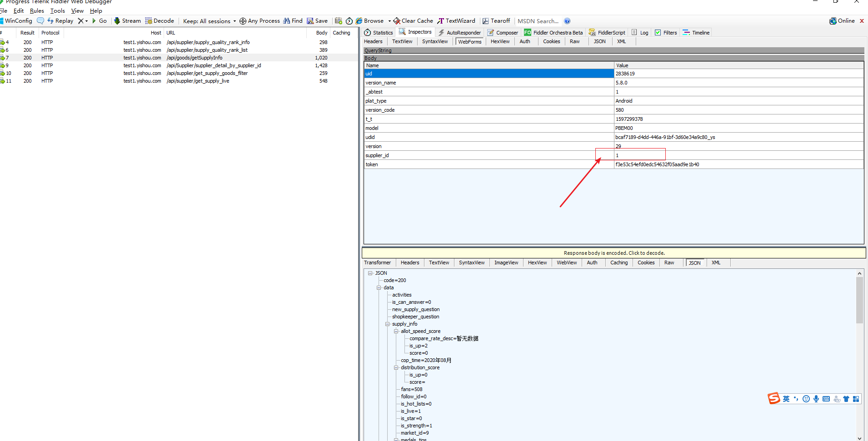Screen dimensions: 868x441
Task: Open the Log tab
Action: pos(640,33)
